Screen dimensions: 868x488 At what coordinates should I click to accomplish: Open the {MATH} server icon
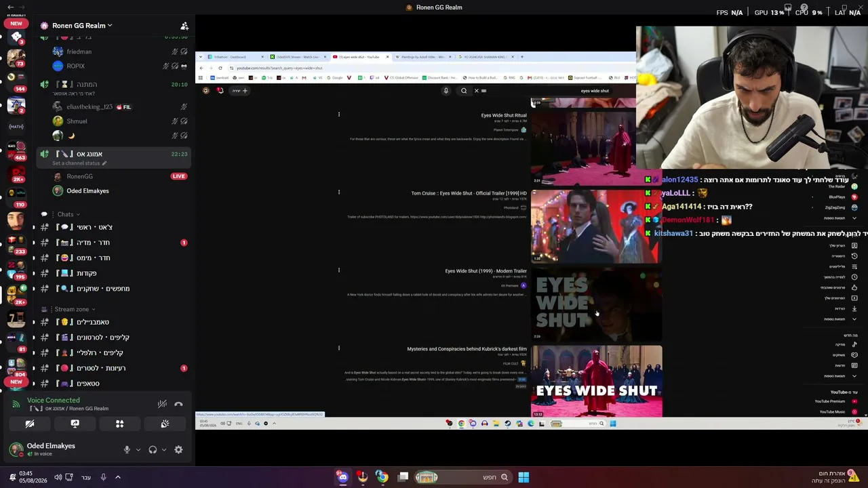16,126
